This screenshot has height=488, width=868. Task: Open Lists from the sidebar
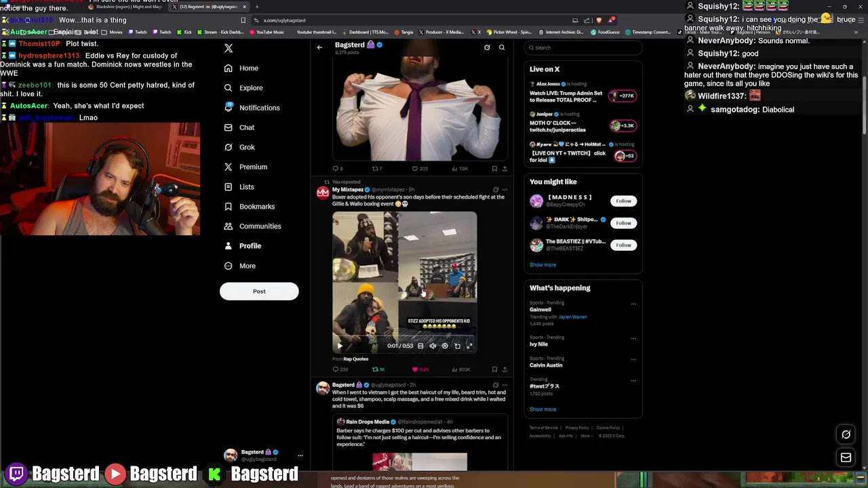point(239,187)
